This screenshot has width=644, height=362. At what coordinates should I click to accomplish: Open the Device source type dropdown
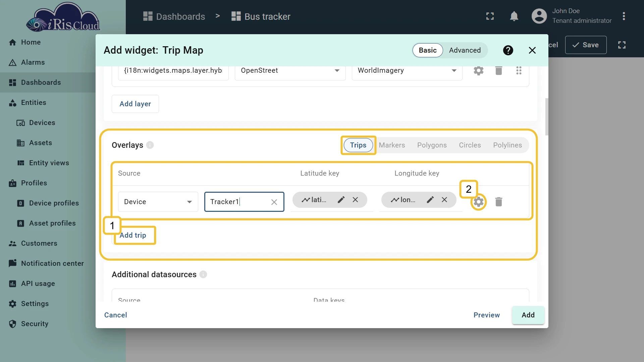coord(158,202)
